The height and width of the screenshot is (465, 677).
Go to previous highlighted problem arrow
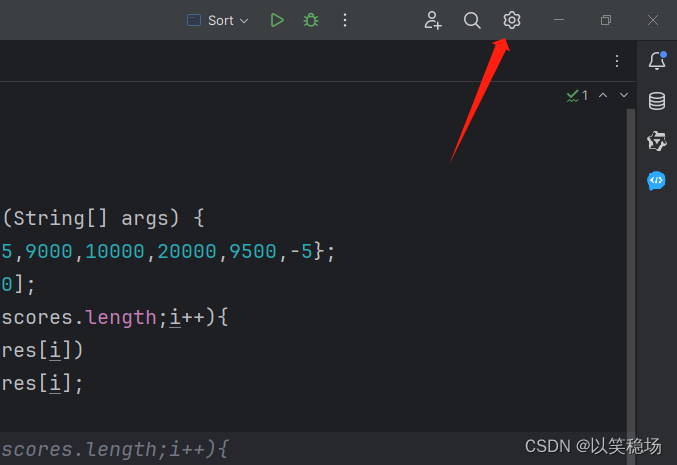[603, 95]
